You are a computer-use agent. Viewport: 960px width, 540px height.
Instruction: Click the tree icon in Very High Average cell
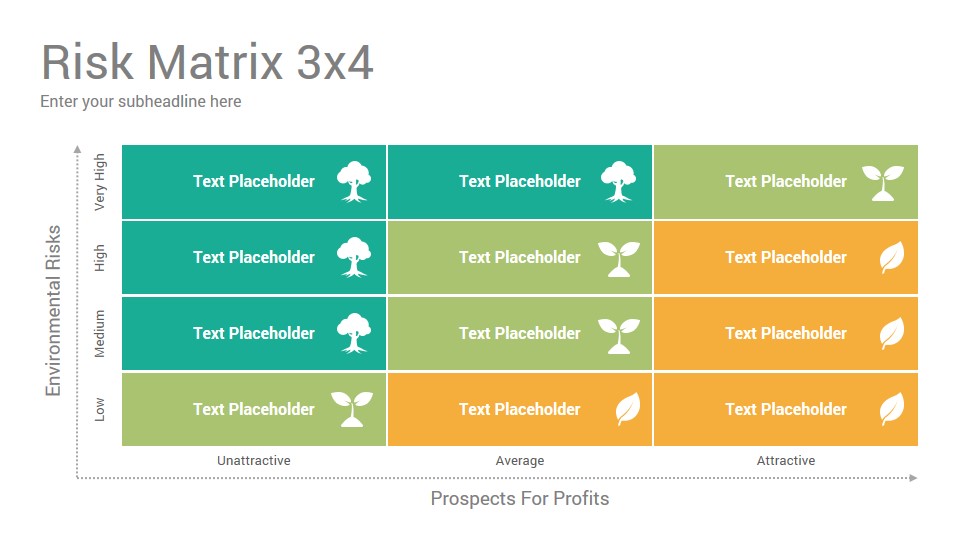618,181
